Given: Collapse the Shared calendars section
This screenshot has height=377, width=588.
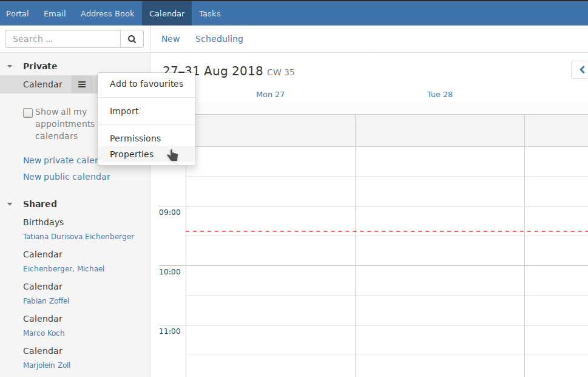Looking at the screenshot, I should (x=10, y=204).
